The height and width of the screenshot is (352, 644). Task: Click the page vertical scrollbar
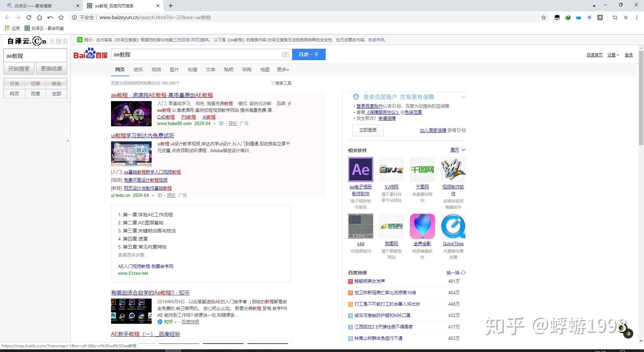point(641,97)
